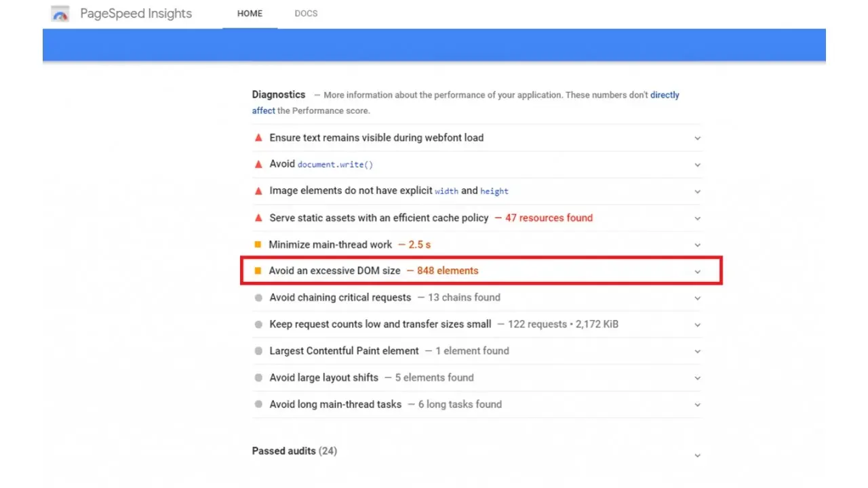Expand the Avoid long main-thread tasks chevron
The height and width of the screenshot is (488, 868).
tap(697, 405)
